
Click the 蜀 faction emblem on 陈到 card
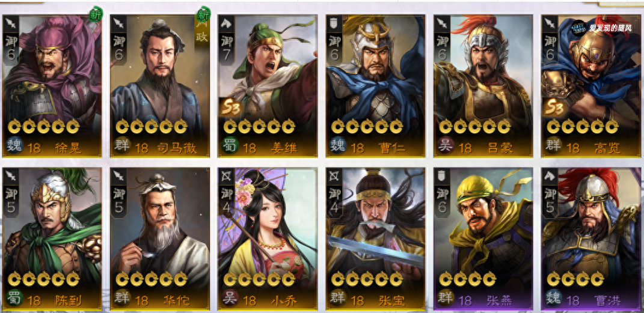click(x=15, y=299)
